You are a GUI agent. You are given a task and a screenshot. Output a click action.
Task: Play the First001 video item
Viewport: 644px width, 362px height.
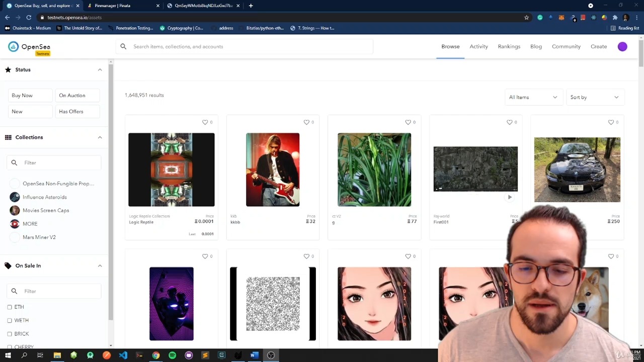(x=510, y=197)
